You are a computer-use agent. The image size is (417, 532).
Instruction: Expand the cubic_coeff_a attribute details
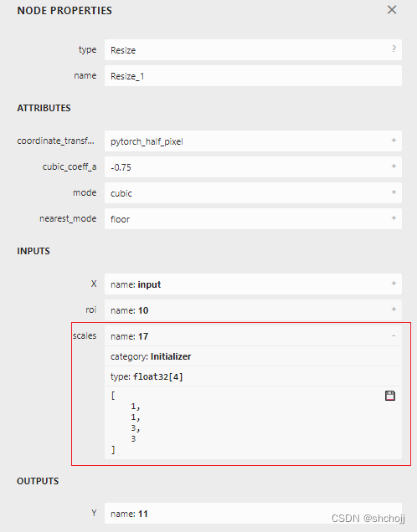pos(394,166)
